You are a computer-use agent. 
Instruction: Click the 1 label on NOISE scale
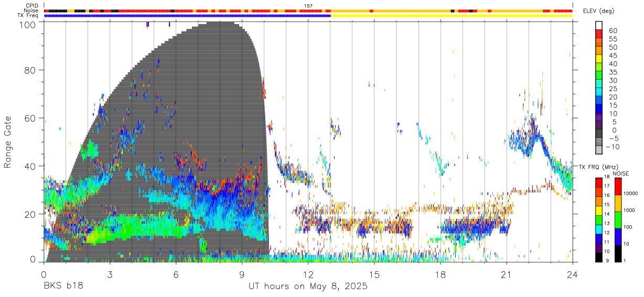[624, 260]
